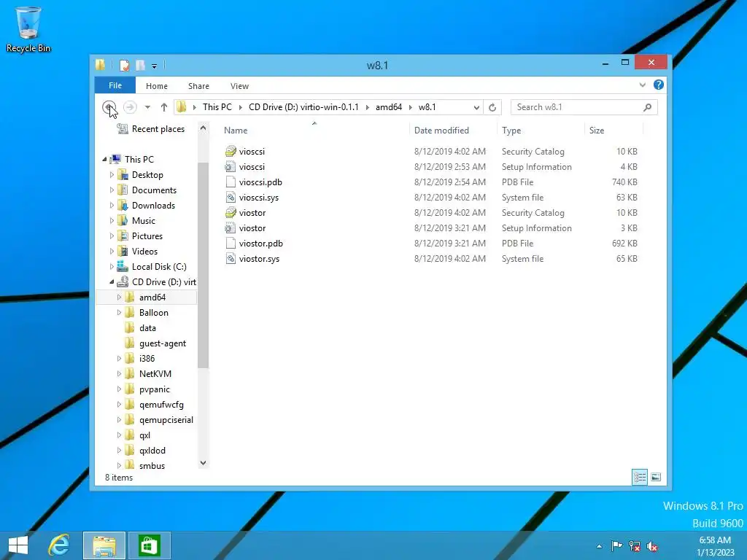Image resolution: width=747 pixels, height=560 pixels.
Task: Collapse the CD Drive (D:) tree node
Action: 112,282
